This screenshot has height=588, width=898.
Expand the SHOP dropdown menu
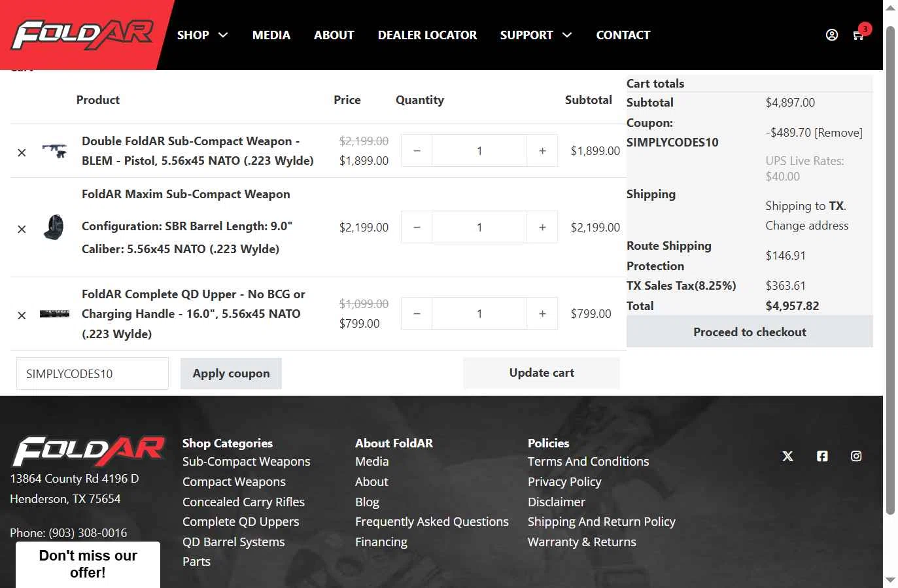(202, 35)
